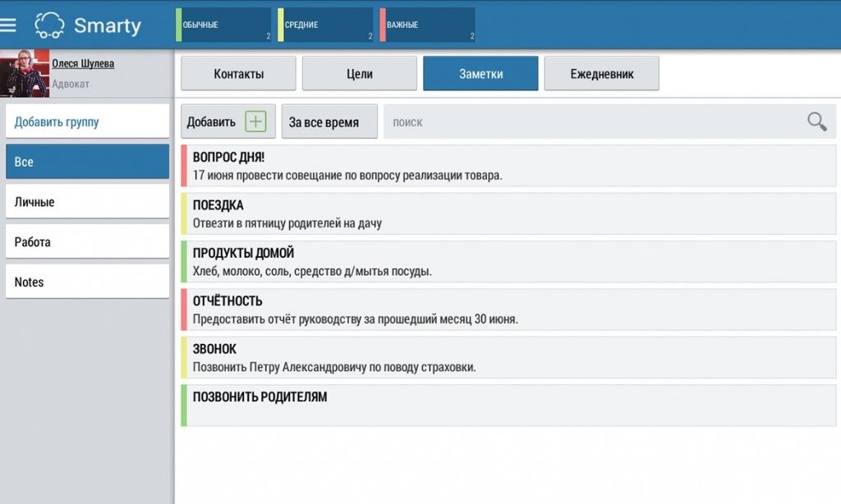Image resolution: width=841 pixels, height=504 pixels.
Task: Open the За все время time filter
Action: tap(329, 121)
